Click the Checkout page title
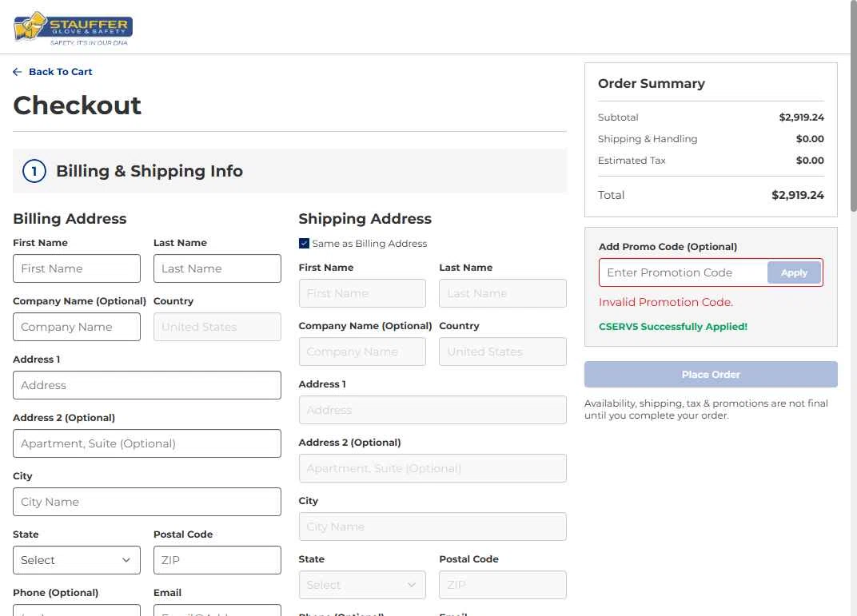The image size is (857, 616). [77, 105]
